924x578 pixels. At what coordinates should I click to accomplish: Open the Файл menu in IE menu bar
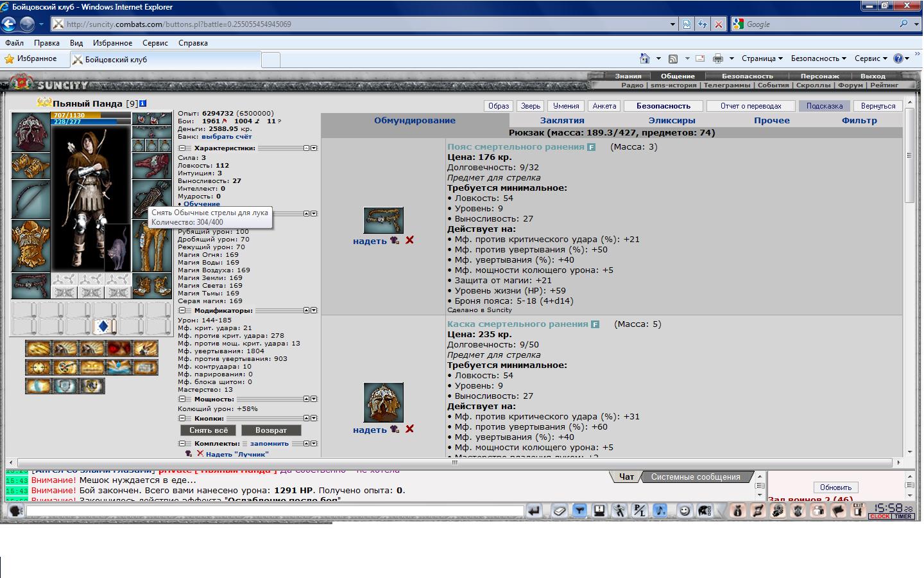click(14, 43)
